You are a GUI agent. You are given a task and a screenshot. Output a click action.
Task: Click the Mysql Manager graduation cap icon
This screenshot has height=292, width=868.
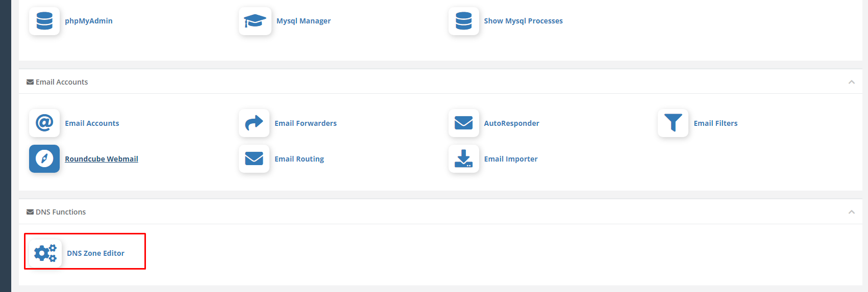coord(255,21)
